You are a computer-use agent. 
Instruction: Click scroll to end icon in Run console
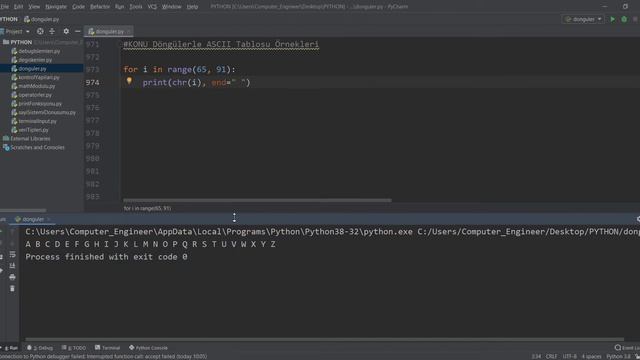[x=12, y=266]
